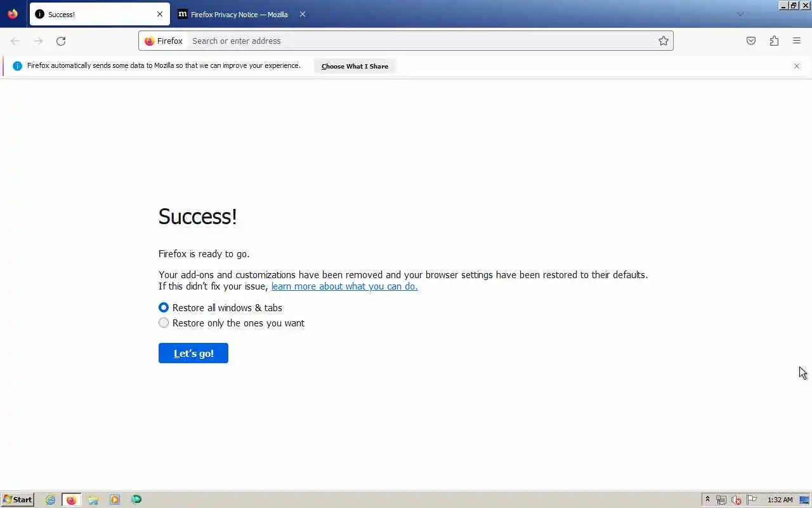Click the Show desktop button

[x=804, y=500]
